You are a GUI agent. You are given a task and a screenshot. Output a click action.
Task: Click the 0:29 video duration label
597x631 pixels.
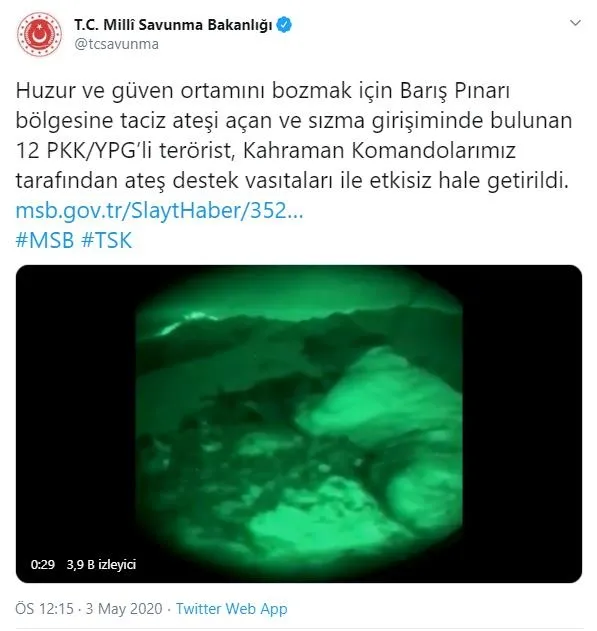click(43, 565)
